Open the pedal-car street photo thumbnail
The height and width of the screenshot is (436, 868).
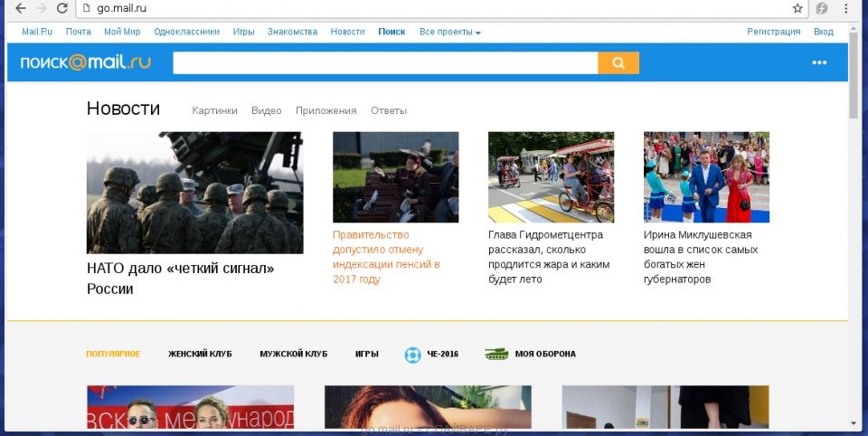552,177
